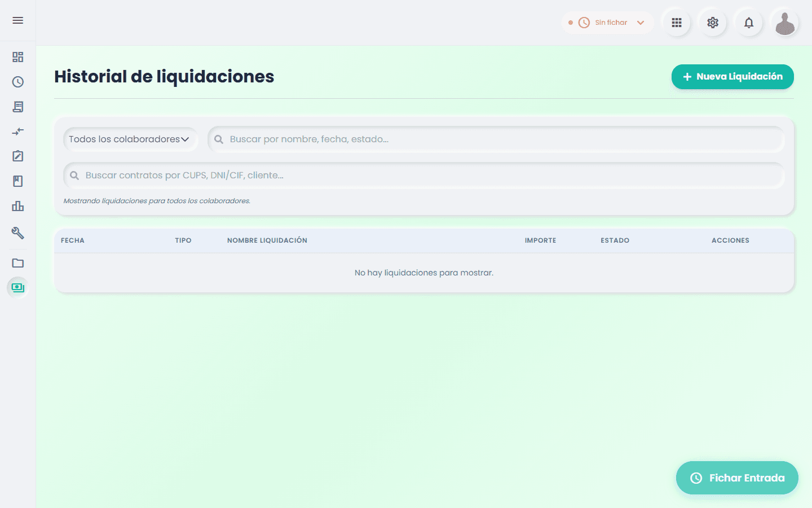Image resolution: width=812 pixels, height=508 pixels.
Task: Open the hamburger menu
Action: tap(18, 20)
